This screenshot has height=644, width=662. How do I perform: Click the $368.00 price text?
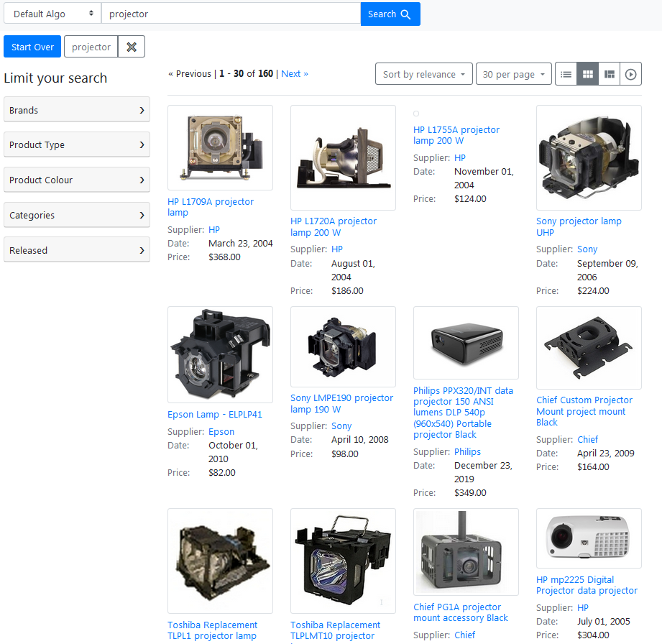pos(224,257)
